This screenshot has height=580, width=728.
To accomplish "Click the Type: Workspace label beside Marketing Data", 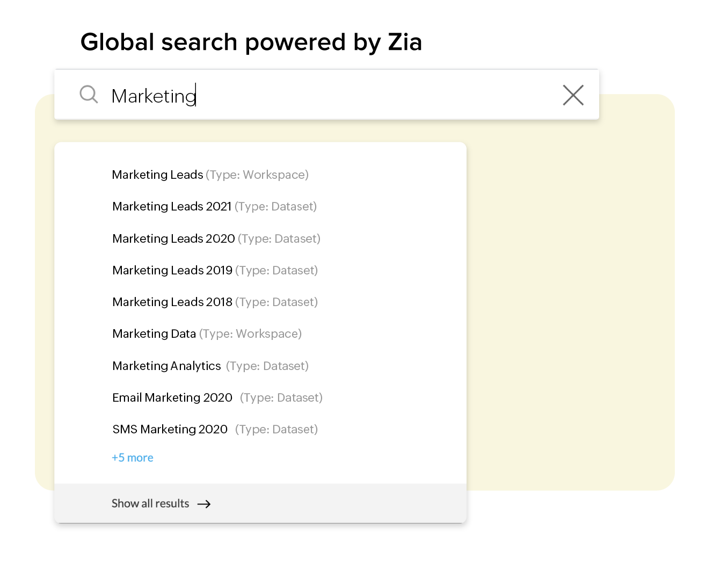I will 250,334.
